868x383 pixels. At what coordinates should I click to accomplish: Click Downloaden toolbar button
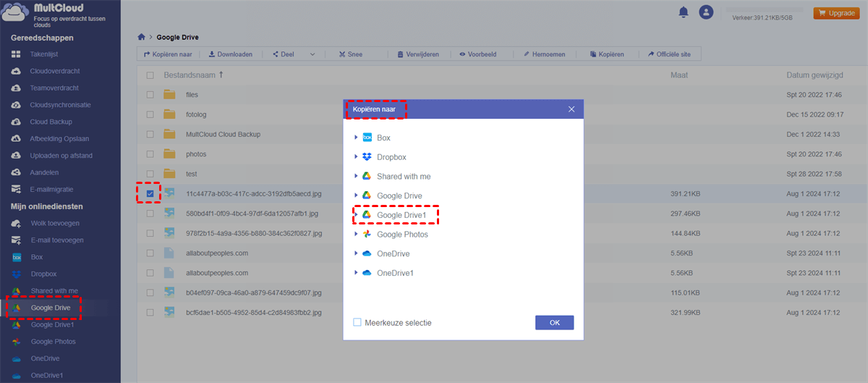pyautogui.click(x=231, y=54)
